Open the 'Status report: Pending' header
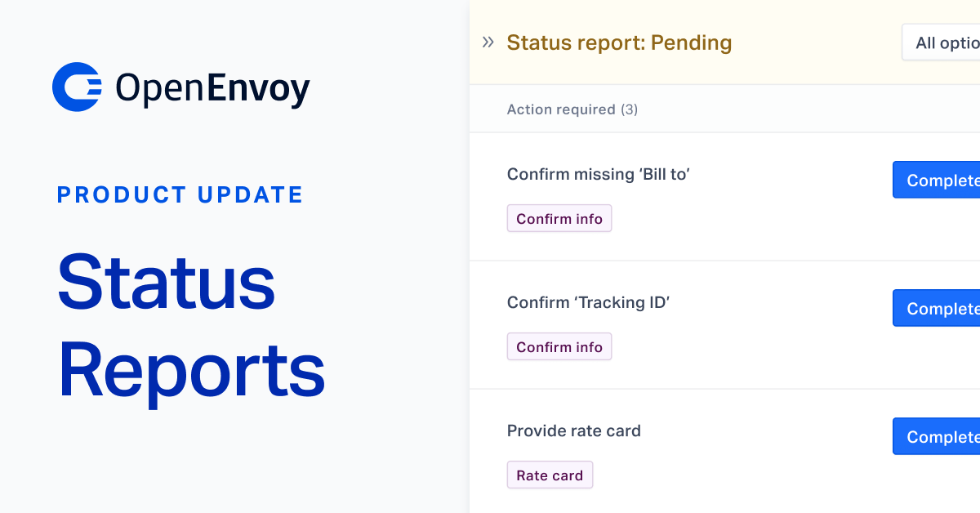 click(619, 42)
